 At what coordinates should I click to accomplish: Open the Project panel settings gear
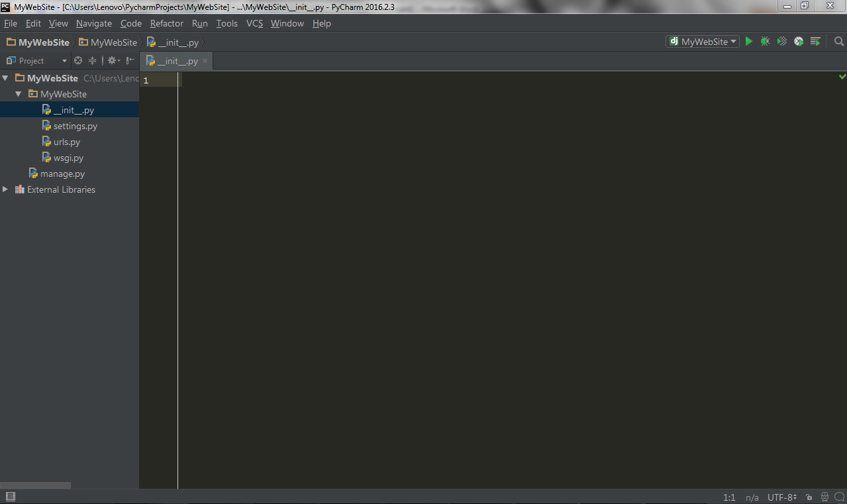113,60
